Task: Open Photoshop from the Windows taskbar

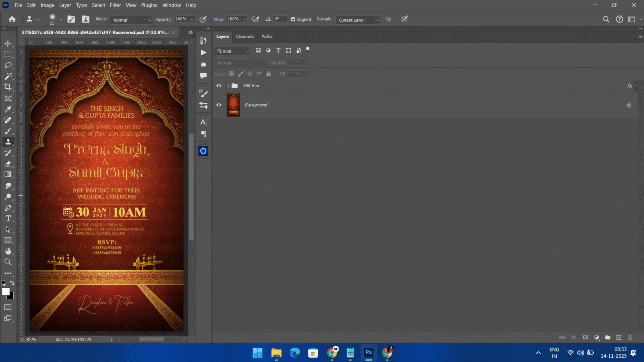Action: pos(369,353)
